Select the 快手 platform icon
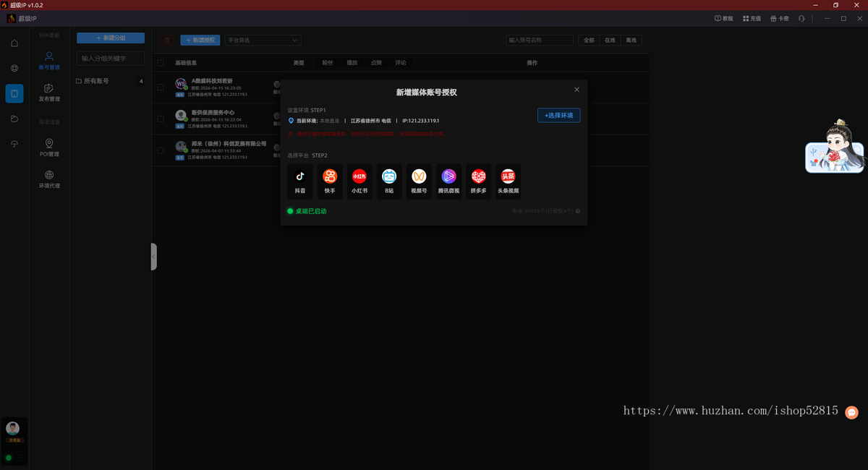Screen dimensions: 868x470 coord(330,181)
